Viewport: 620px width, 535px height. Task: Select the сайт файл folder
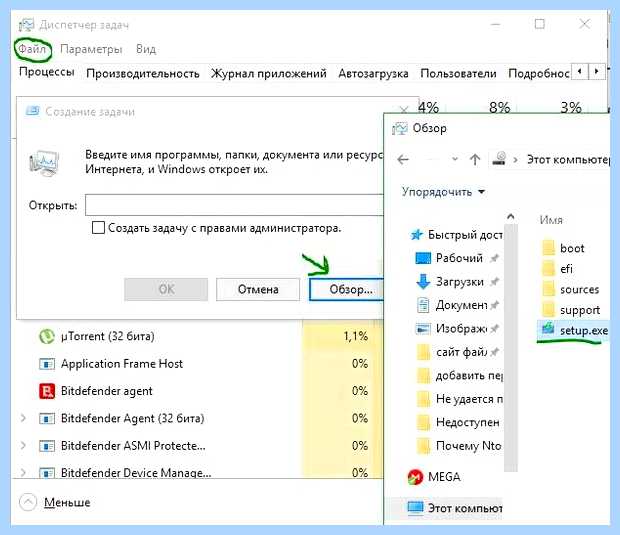point(457,352)
